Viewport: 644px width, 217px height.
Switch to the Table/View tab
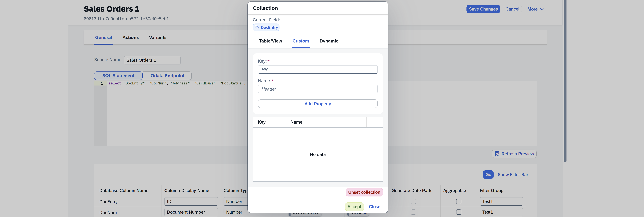tap(270, 41)
